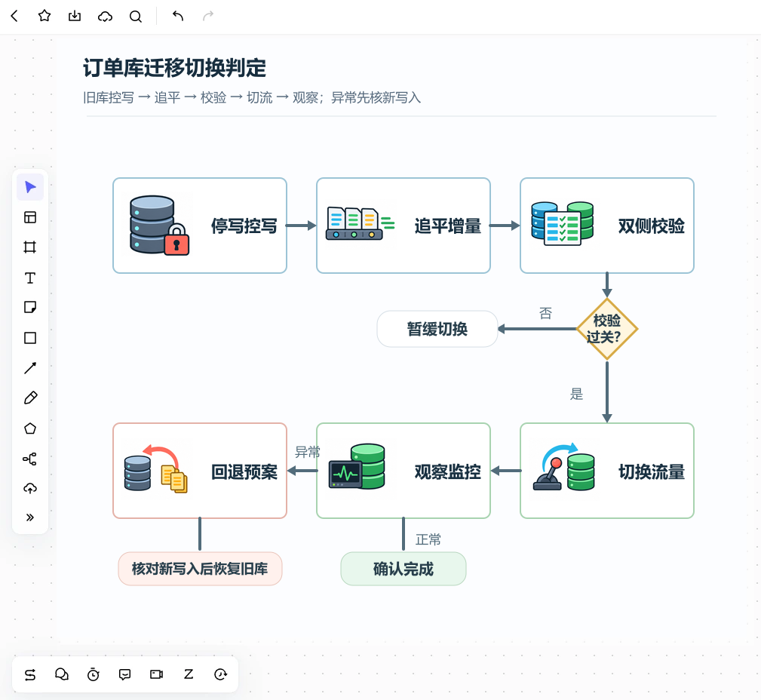Viewport: 761px width, 700px height.
Task: Pick the sticky note tool
Action: pos(30,307)
